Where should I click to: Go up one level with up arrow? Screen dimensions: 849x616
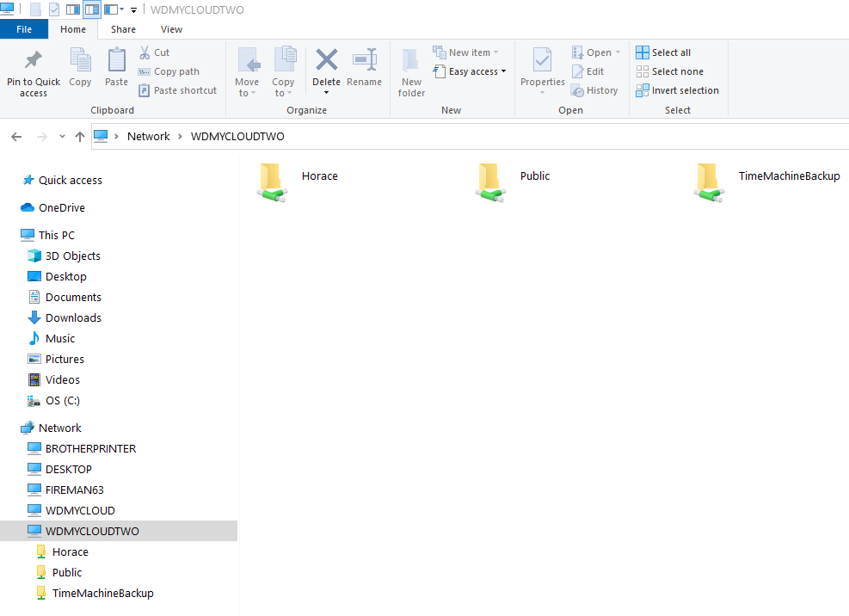point(80,137)
